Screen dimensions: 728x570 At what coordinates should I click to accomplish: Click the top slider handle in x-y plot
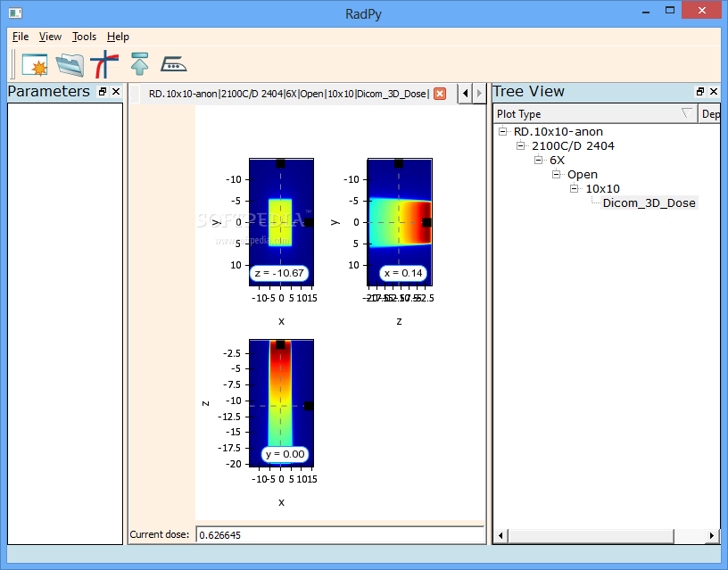pyautogui.click(x=280, y=163)
